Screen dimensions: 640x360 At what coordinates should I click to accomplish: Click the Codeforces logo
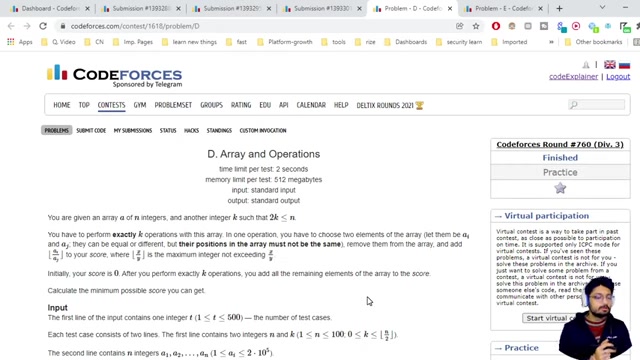(x=114, y=76)
